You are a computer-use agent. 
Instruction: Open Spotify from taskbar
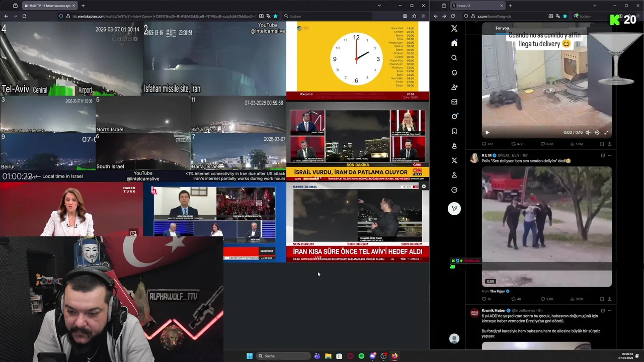click(x=361, y=356)
